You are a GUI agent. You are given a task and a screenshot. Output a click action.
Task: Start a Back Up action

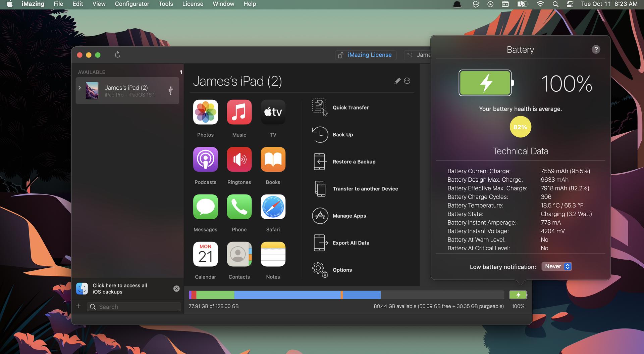point(332,135)
